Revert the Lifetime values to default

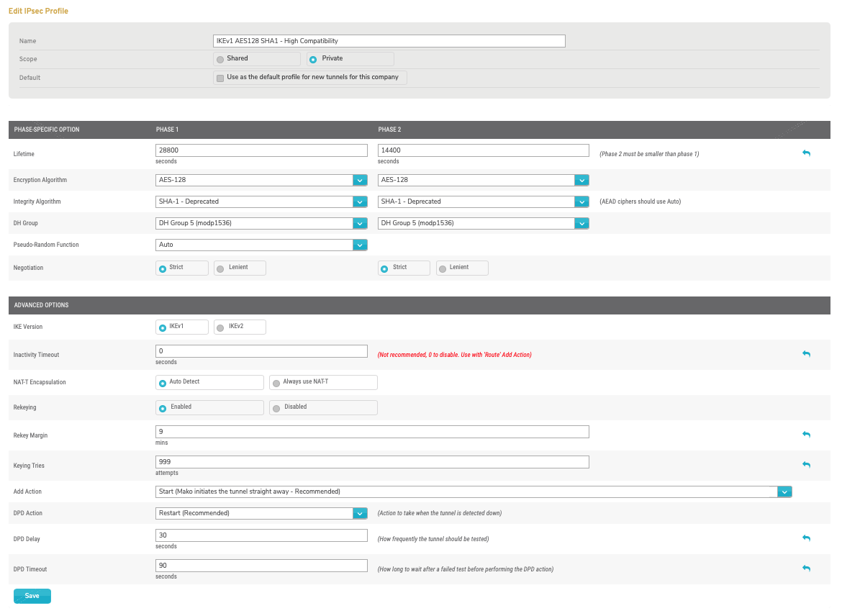pyautogui.click(x=806, y=153)
